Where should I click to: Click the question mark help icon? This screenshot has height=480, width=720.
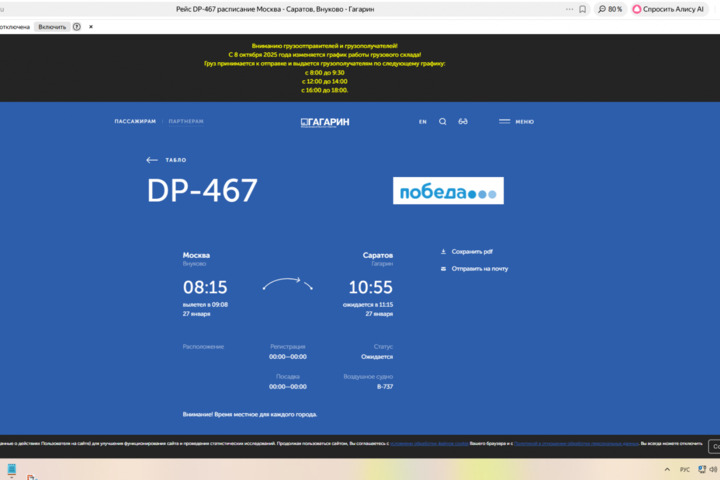[77, 27]
